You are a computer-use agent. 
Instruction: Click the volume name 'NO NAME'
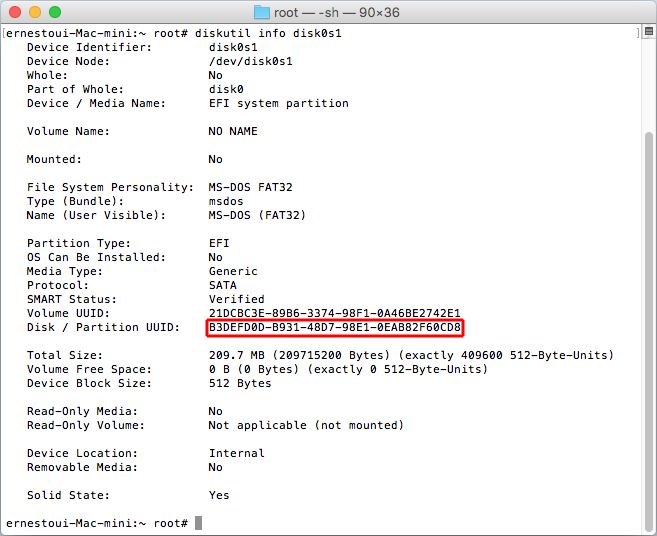(x=233, y=131)
